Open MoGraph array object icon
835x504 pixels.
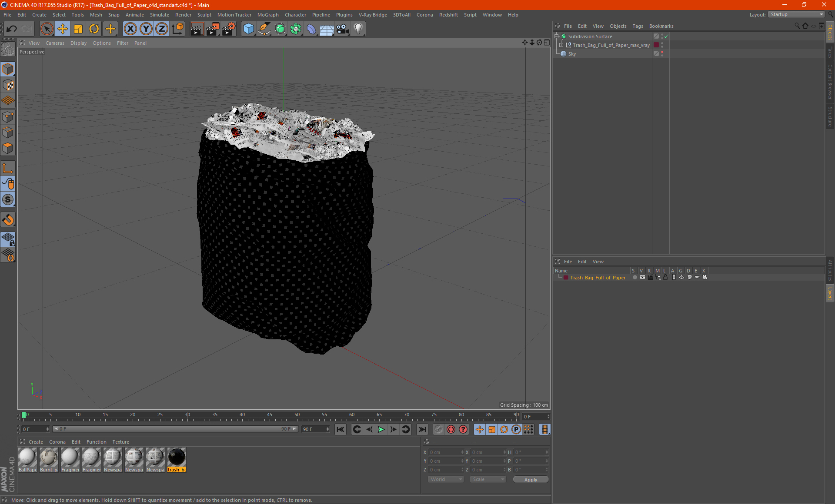296,29
